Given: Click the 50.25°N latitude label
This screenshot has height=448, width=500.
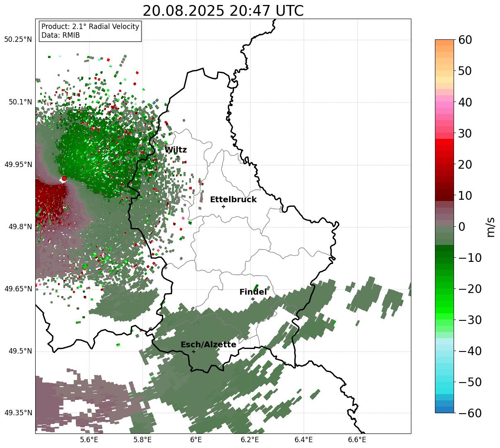Looking at the screenshot, I should point(18,40).
